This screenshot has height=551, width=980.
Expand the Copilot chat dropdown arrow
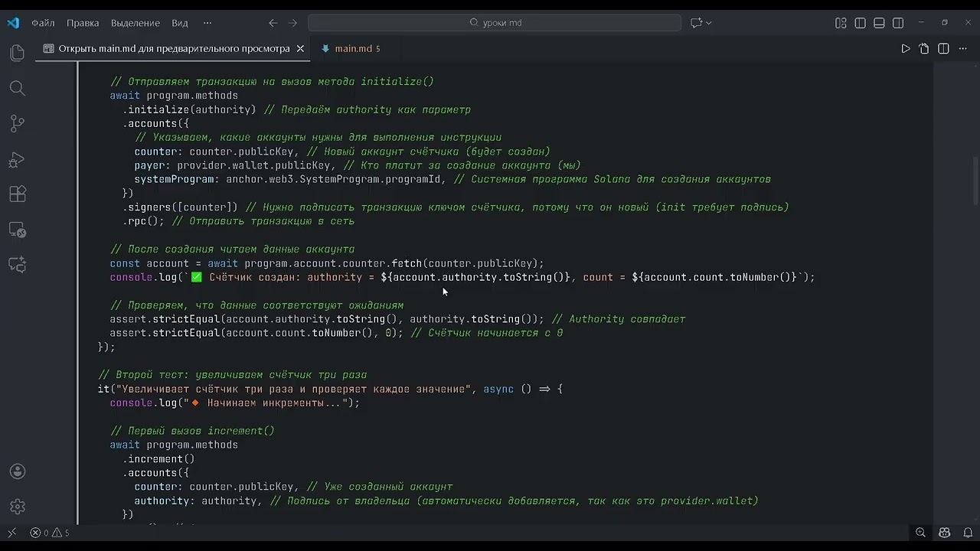click(709, 23)
